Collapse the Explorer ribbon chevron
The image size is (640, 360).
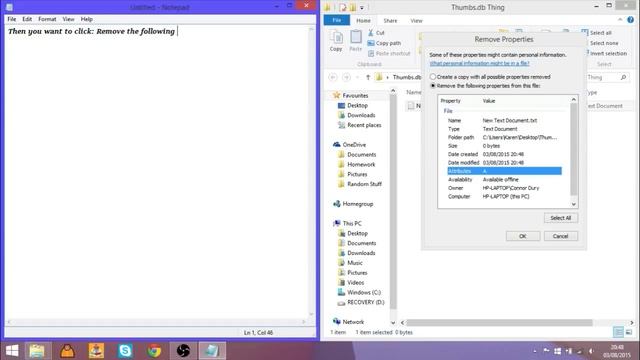pyautogui.click(x=620, y=20)
